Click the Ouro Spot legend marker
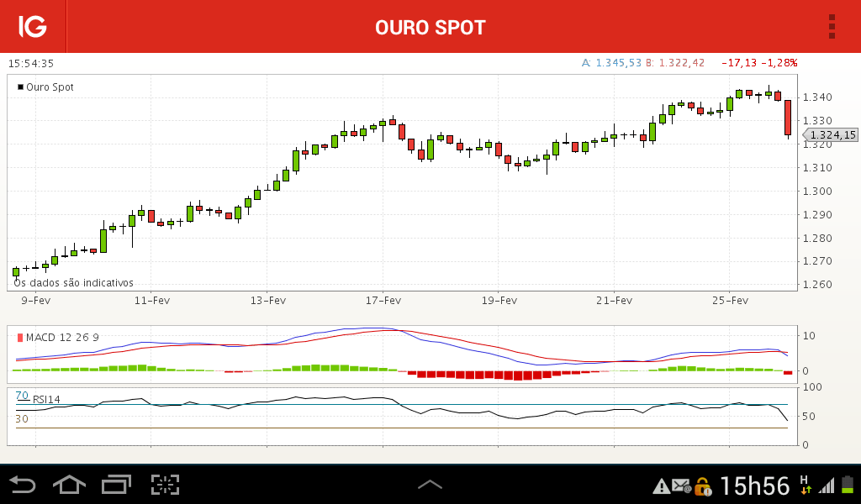The image size is (861, 504). [20, 87]
